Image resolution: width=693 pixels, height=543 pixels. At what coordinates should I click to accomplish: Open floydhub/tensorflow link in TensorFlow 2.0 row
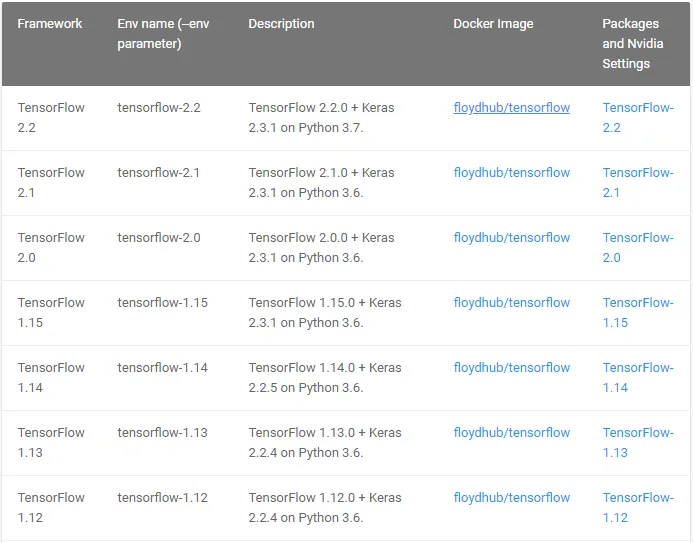(511, 238)
